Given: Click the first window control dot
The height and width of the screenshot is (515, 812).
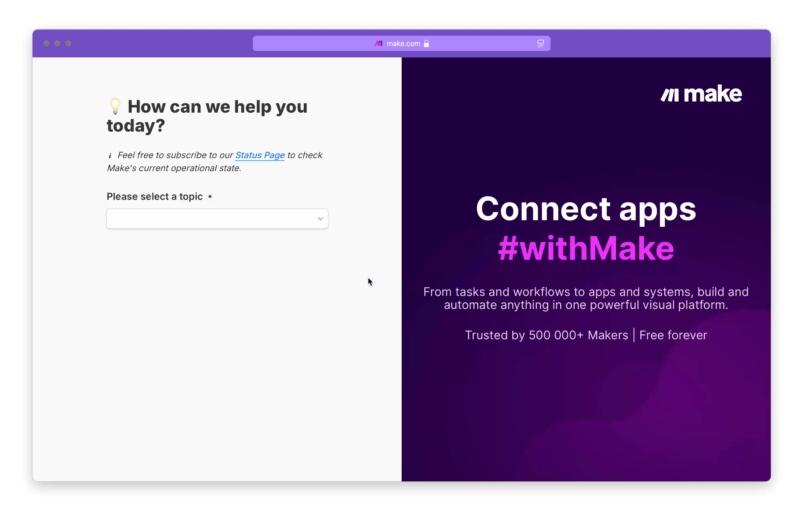Looking at the screenshot, I should (x=47, y=43).
